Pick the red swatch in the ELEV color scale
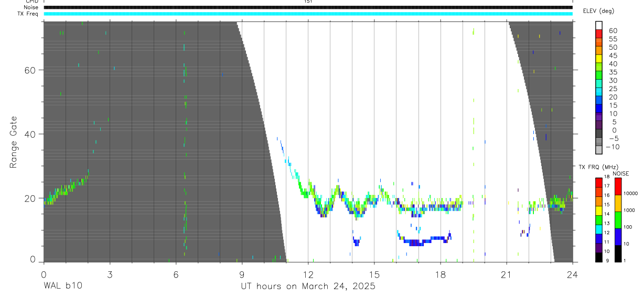 (599, 34)
